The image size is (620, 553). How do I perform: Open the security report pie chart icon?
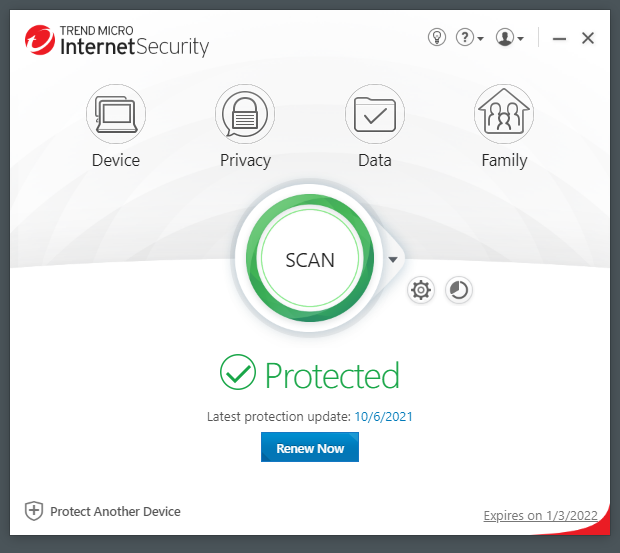(458, 290)
